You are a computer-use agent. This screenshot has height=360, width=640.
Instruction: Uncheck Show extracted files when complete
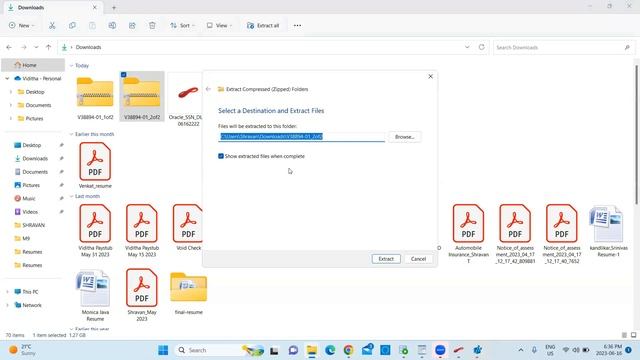point(221,156)
